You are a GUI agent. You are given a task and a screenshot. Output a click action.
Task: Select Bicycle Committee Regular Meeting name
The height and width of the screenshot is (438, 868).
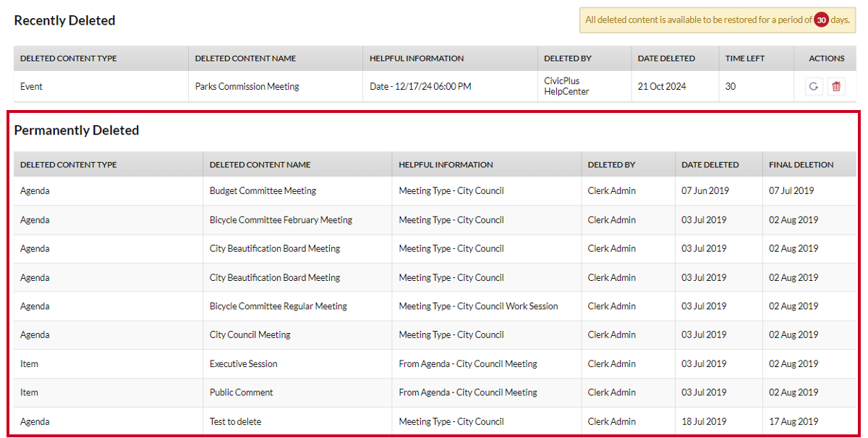(x=278, y=306)
